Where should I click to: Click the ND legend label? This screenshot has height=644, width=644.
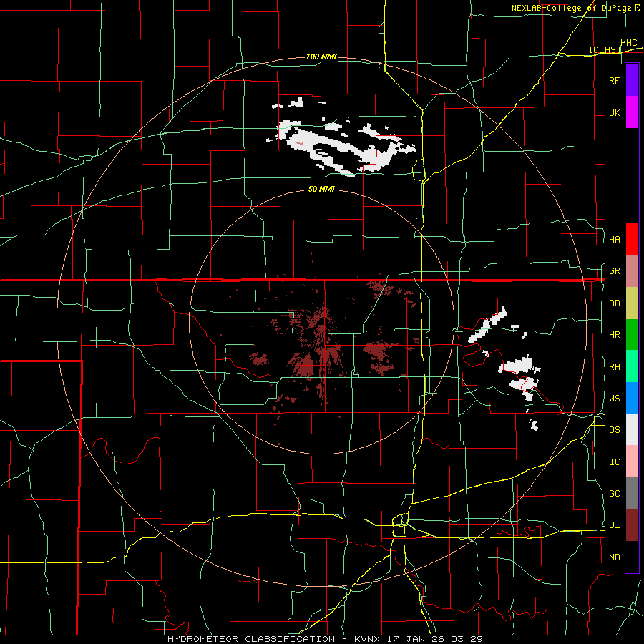click(x=614, y=557)
